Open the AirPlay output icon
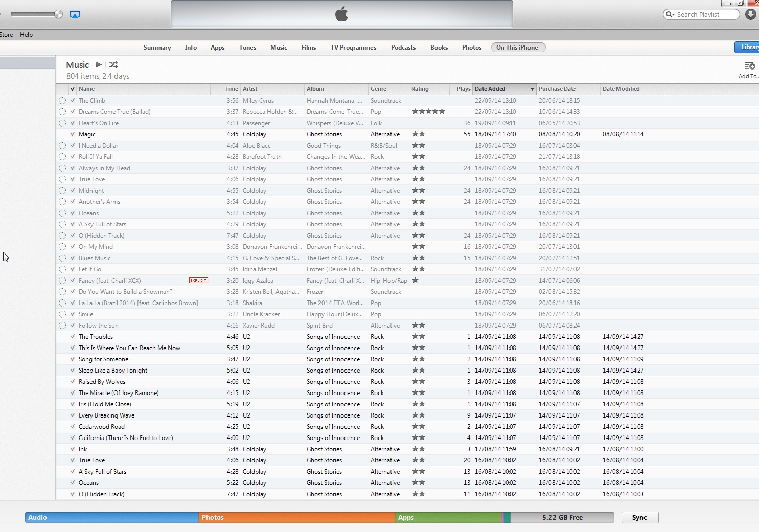The width and height of the screenshot is (759, 532). pos(75,14)
